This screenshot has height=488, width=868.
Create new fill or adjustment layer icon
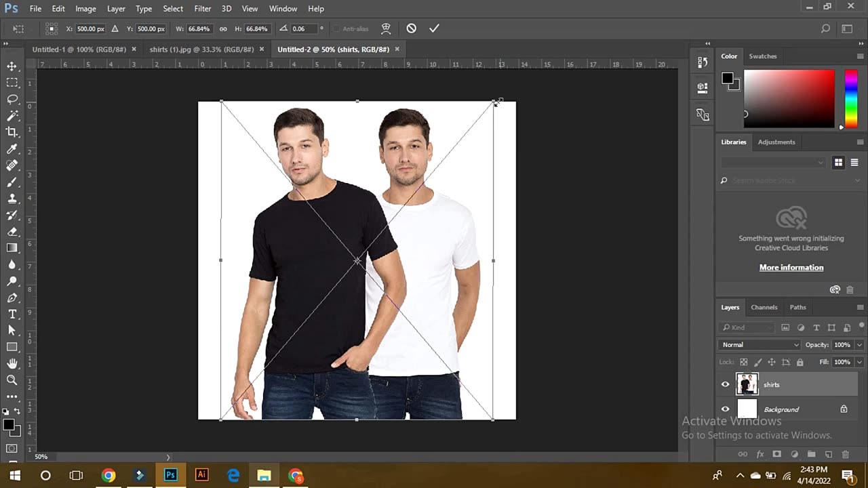tap(794, 454)
